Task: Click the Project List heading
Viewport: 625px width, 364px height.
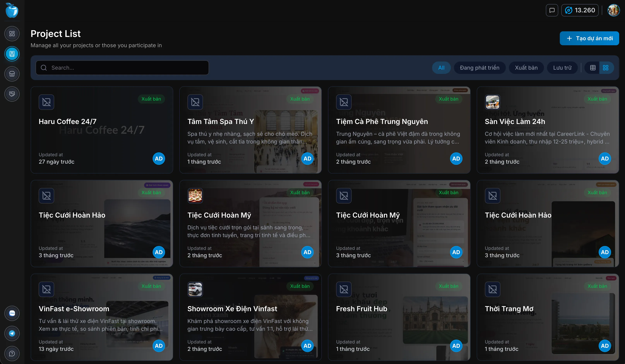Action: (x=56, y=34)
